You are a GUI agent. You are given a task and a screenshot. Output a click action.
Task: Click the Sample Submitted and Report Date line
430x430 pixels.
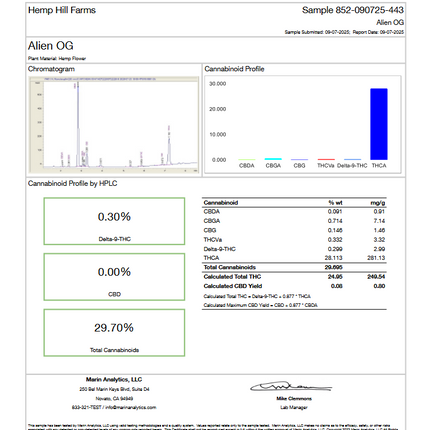click(344, 32)
